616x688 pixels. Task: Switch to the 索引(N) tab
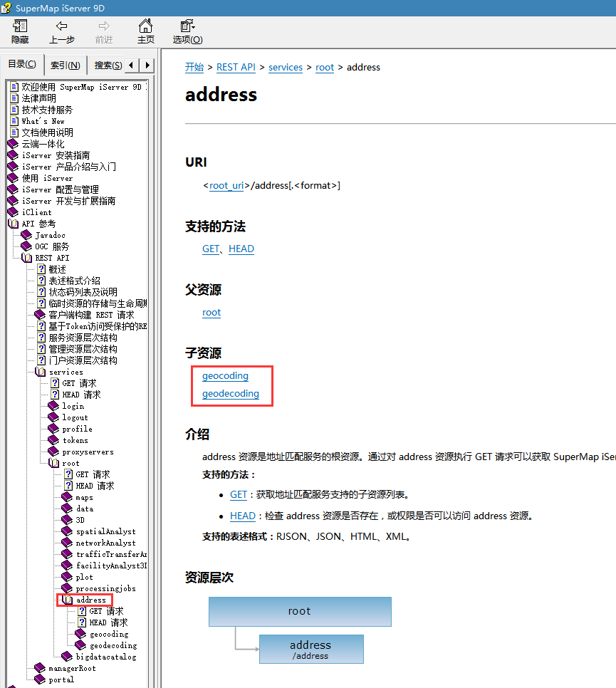[x=66, y=66]
